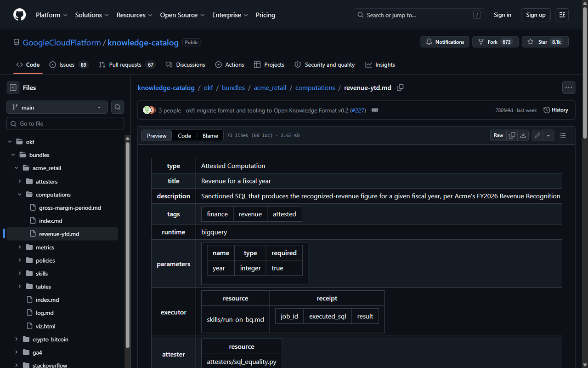588x368 pixels.
Task: Expand the metrics folder
Action: pos(20,247)
